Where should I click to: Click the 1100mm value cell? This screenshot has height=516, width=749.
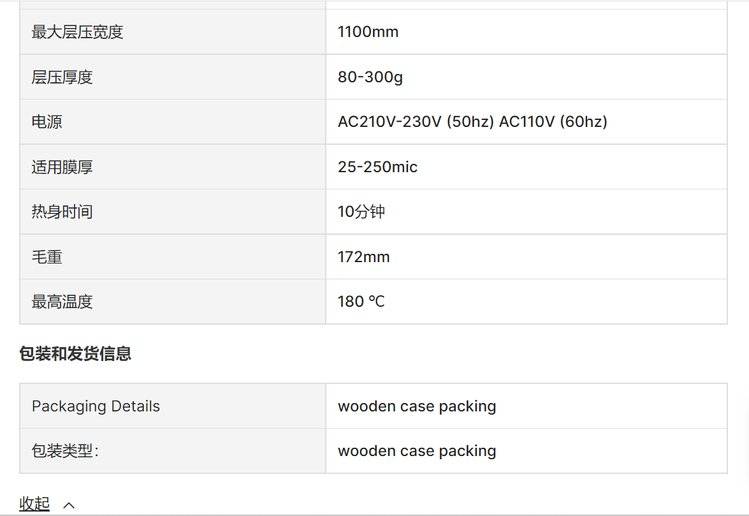(368, 32)
